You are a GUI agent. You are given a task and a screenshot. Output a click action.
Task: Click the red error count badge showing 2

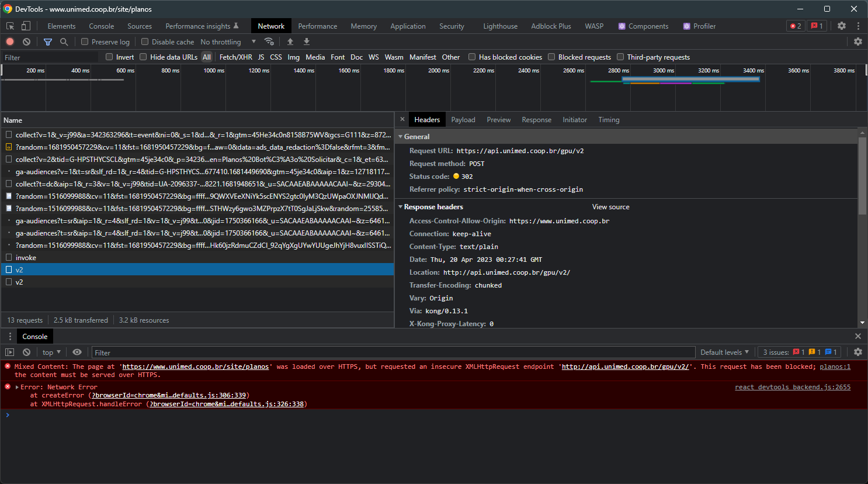tap(796, 26)
